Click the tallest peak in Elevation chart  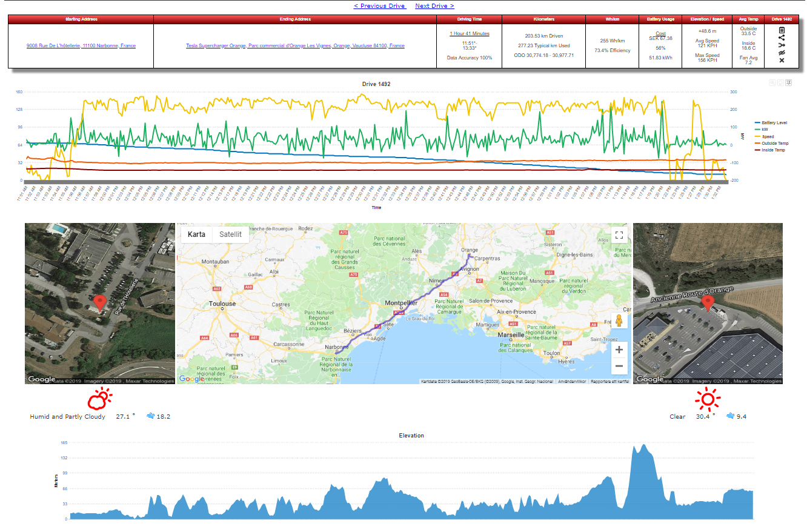[x=642, y=447]
